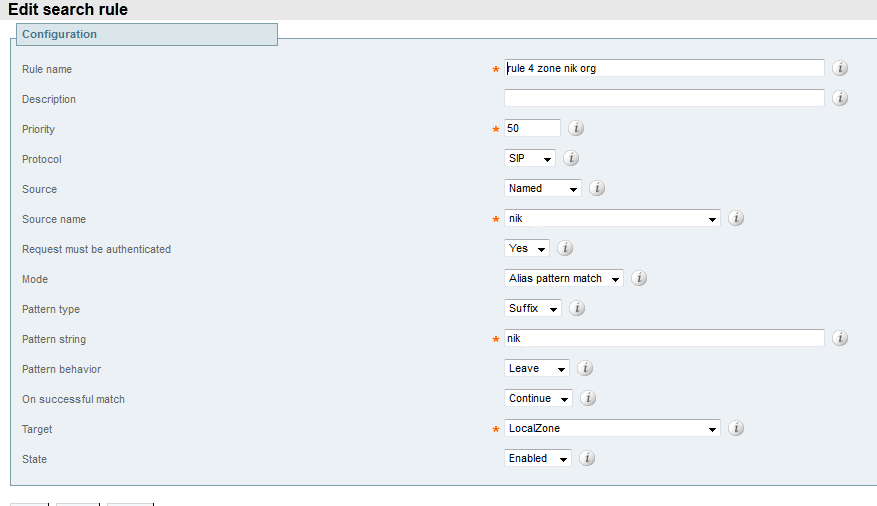Click the info icon for Pattern string
The image size is (877, 506).
pos(840,338)
